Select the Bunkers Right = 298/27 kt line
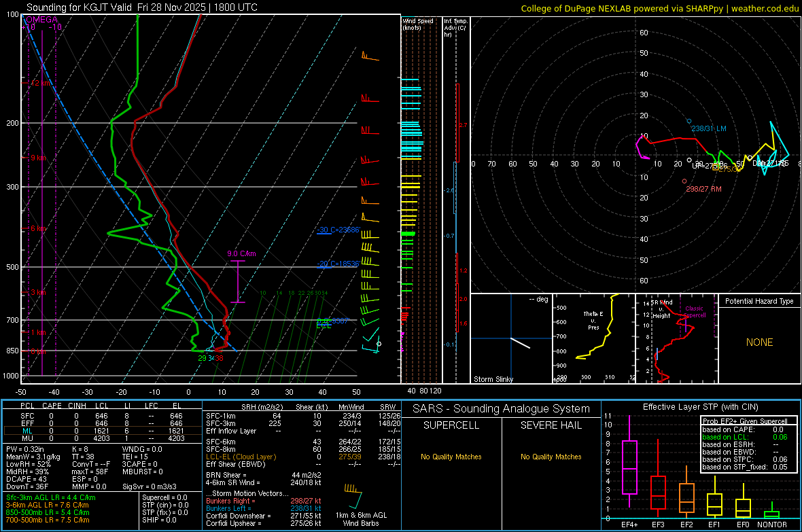This screenshot has width=802, height=532. pos(264,501)
